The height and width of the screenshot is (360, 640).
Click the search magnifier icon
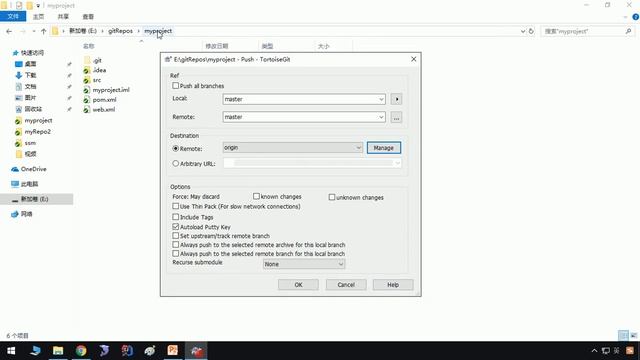[628, 31]
